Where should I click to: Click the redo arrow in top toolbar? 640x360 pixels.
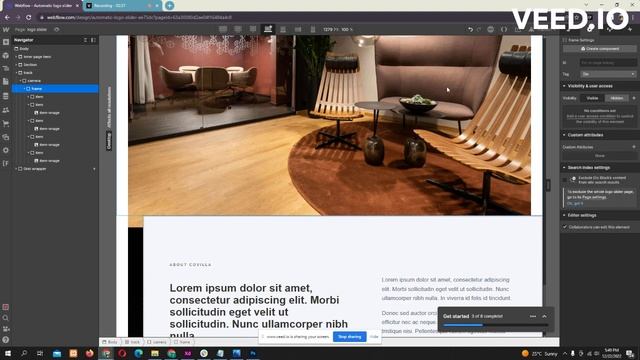tap(479, 29)
